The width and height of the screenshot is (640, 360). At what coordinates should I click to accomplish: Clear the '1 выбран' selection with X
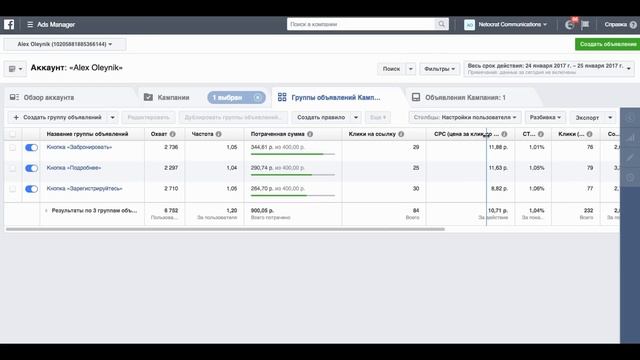(x=258, y=98)
